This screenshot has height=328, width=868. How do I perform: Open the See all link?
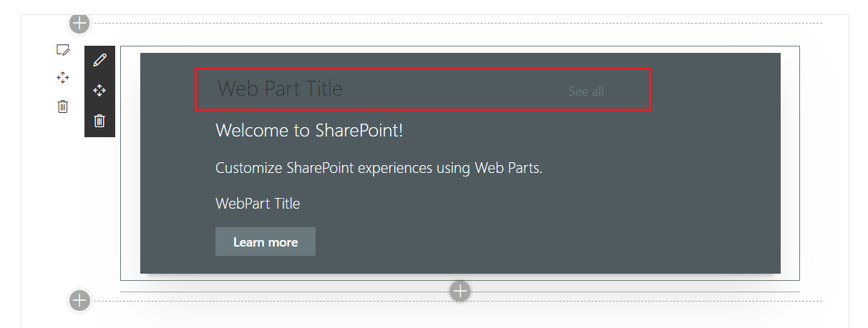pyautogui.click(x=586, y=91)
